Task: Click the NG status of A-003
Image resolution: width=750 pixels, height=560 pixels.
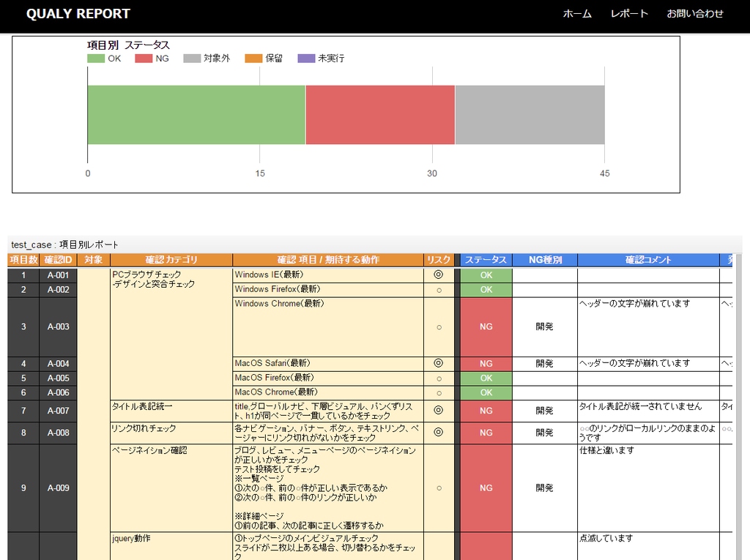Action: click(486, 326)
